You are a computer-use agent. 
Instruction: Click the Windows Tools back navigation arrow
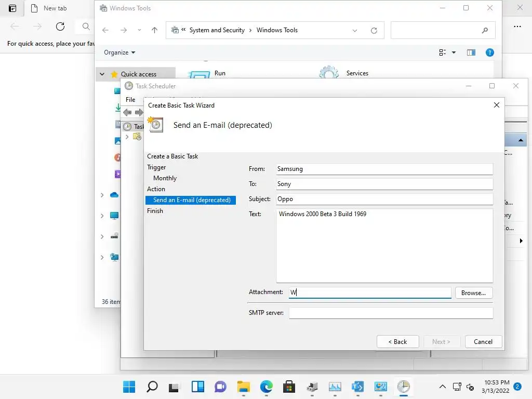coord(105,30)
